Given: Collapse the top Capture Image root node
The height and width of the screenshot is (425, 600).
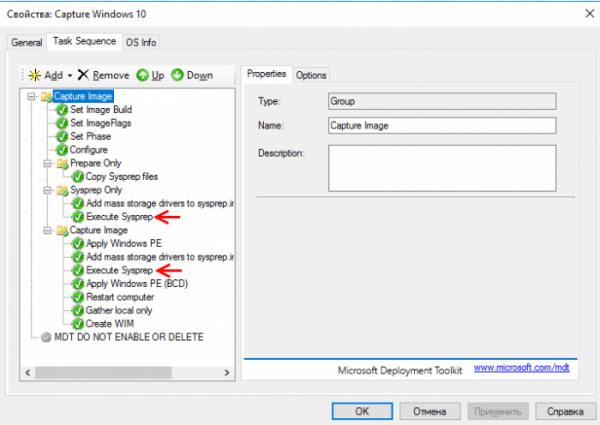Looking at the screenshot, I should pyautogui.click(x=31, y=96).
